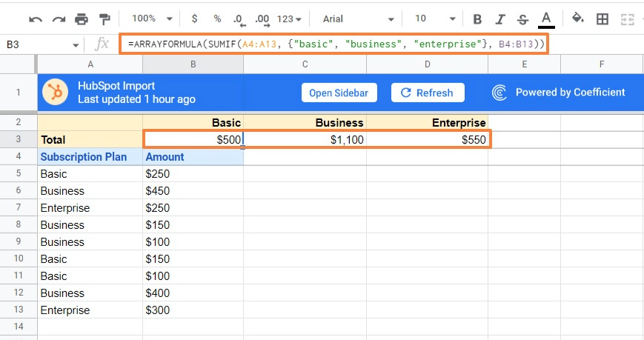This screenshot has height=340, width=644.
Task: Click the Increase decimal places icon
Action: pyautogui.click(x=262, y=19)
